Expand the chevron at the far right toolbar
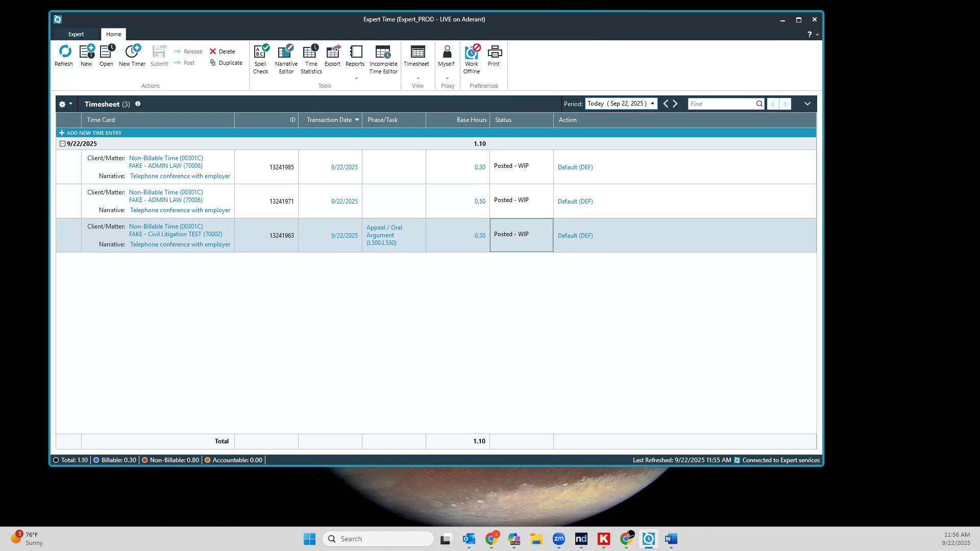 pos(807,103)
